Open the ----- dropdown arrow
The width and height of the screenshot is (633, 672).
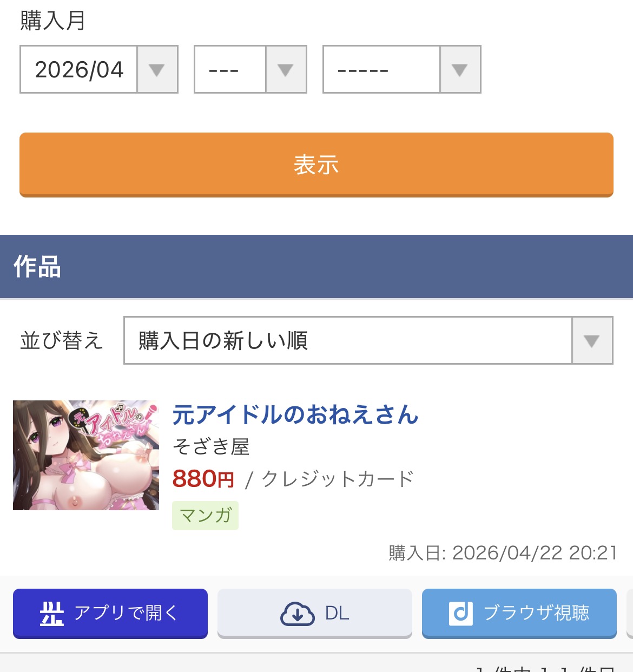coord(460,69)
